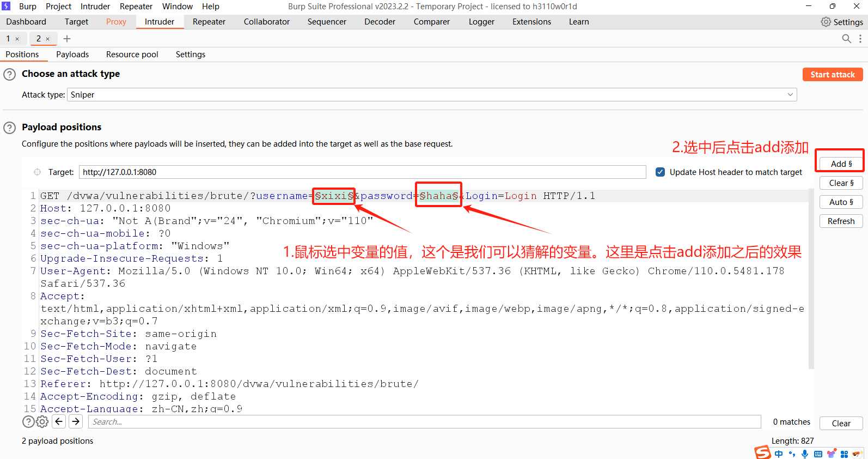Switch to the Comparer tab
The width and height of the screenshot is (868, 459).
[x=432, y=22]
